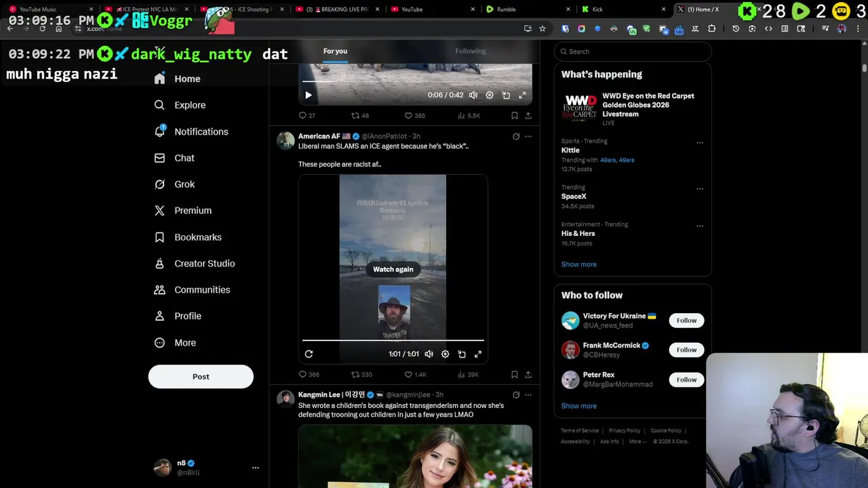Mute the top video volume
This screenshot has width=868, height=488.
[473, 96]
